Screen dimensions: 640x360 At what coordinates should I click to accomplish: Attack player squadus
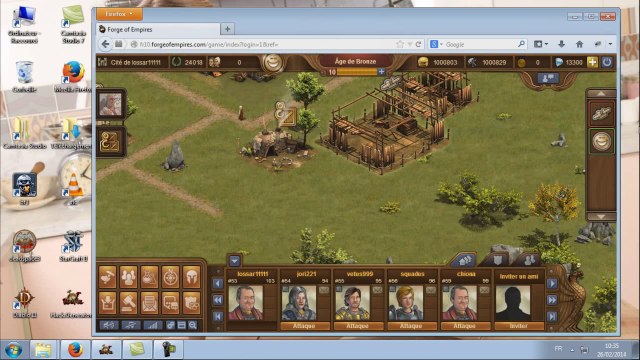pos(411,326)
